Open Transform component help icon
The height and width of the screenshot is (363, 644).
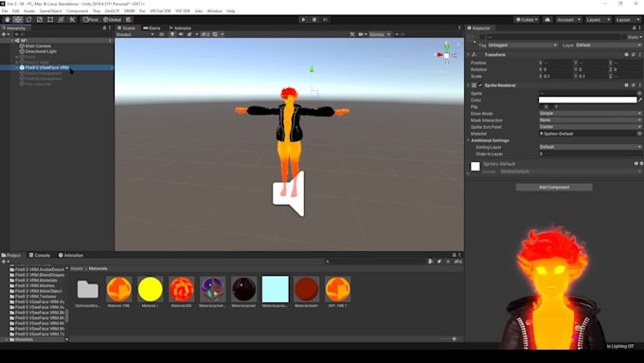[626, 55]
